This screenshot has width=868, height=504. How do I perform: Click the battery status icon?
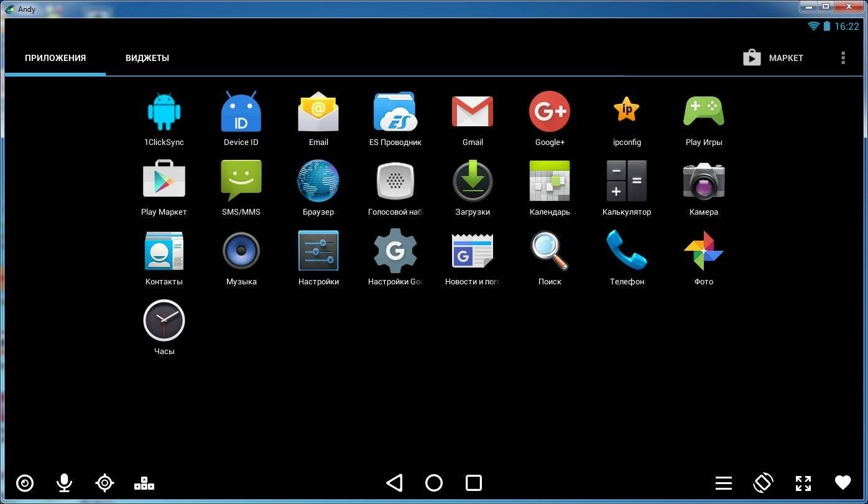827,26
